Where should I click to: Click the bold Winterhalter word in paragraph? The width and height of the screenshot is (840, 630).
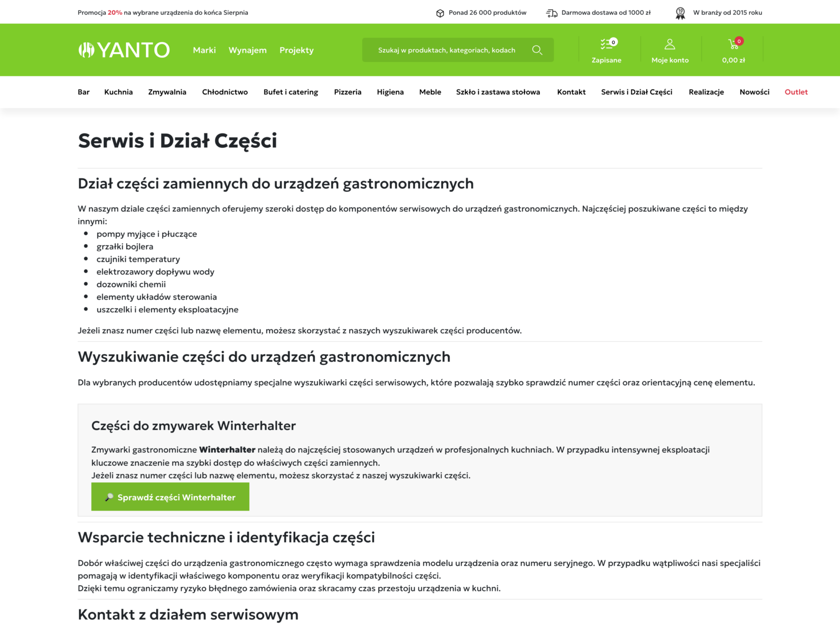(x=227, y=450)
